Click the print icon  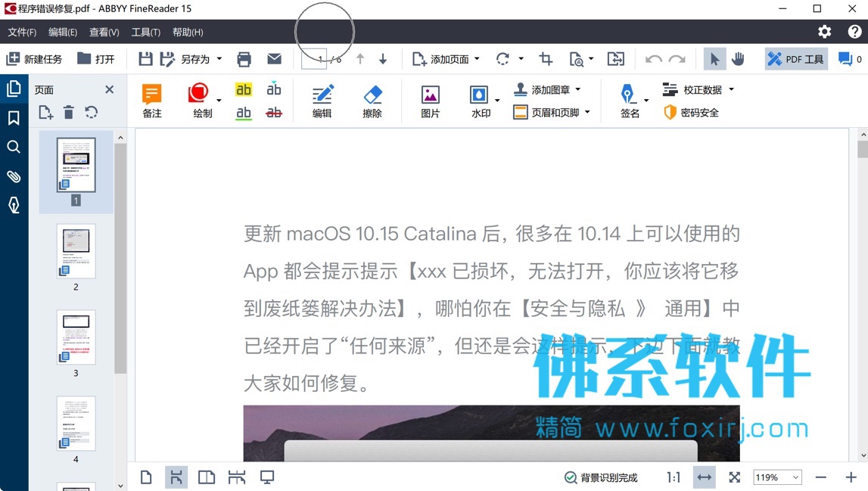click(x=244, y=59)
